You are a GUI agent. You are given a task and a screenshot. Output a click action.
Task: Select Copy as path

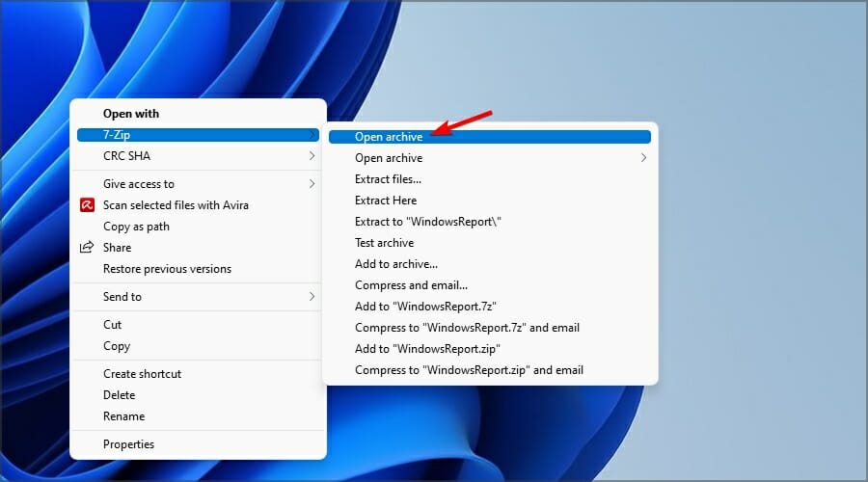[198, 227]
